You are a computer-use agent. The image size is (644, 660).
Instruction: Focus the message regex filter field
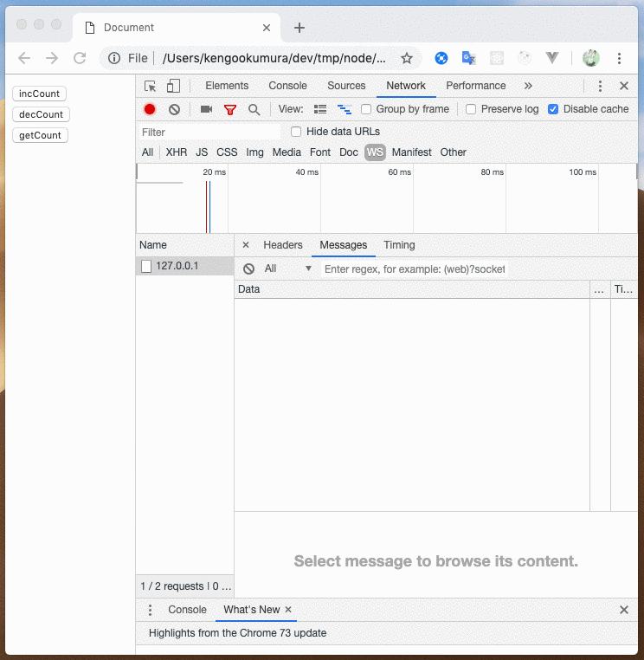point(415,269)
